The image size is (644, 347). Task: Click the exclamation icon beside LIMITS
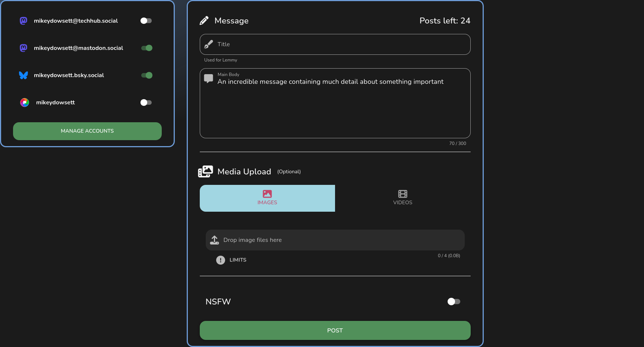click(x=221, y=260)
